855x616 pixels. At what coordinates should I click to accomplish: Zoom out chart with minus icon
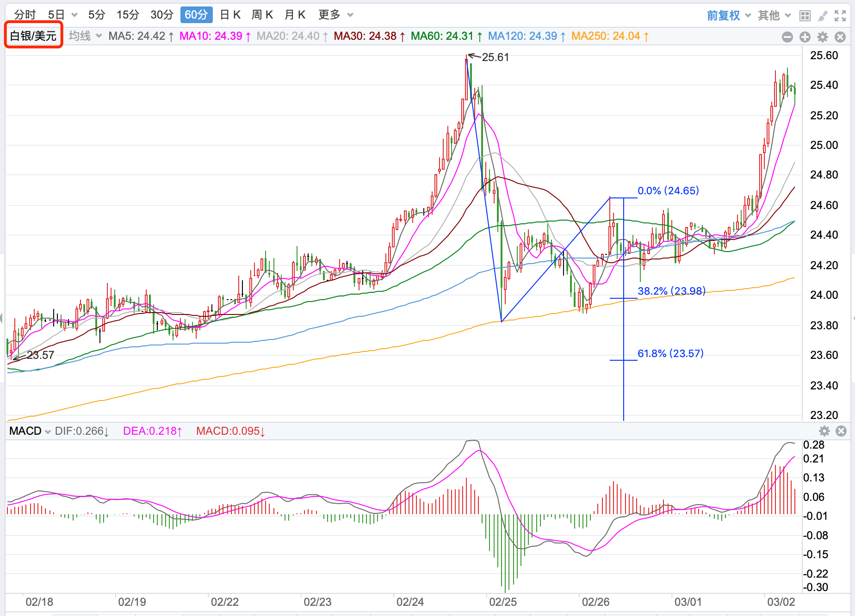coord(787,37)
